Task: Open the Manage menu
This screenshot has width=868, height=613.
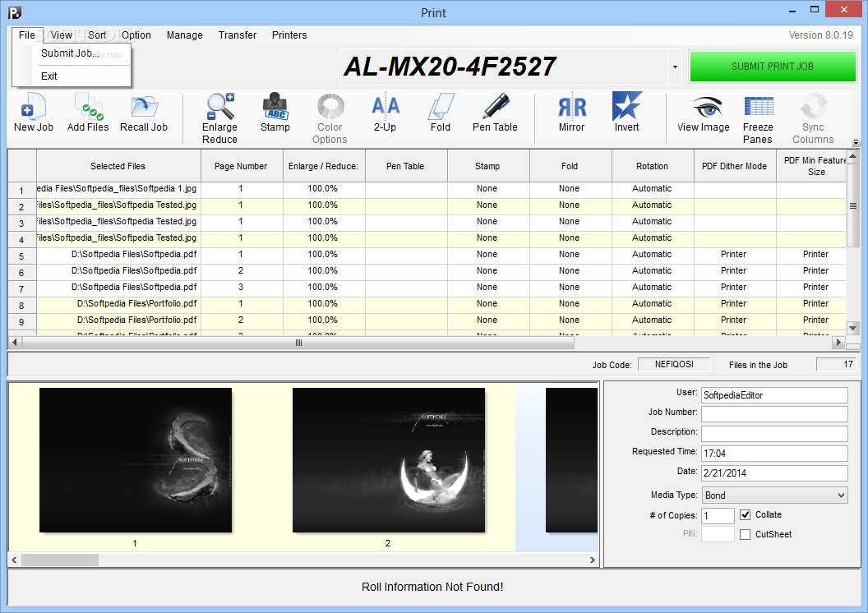Action: [184, 35]
